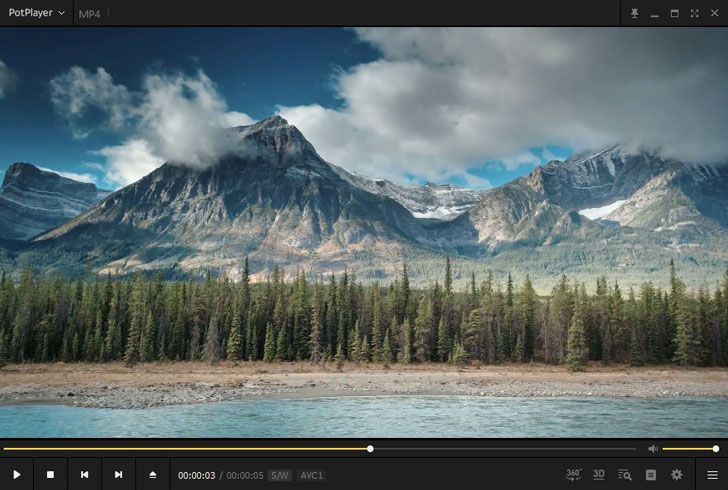Click the current time 00:00:03
The image size is (728, 490).
(196, 476)
